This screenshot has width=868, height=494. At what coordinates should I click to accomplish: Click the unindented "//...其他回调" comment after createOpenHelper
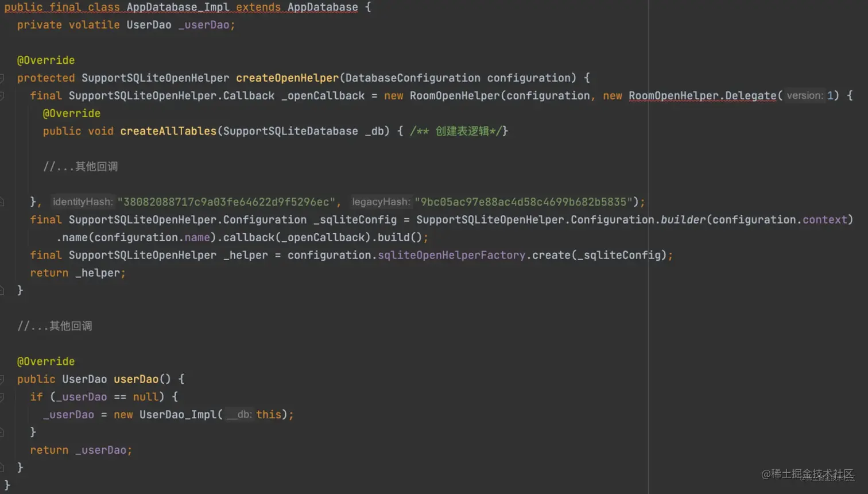[55, 326]
